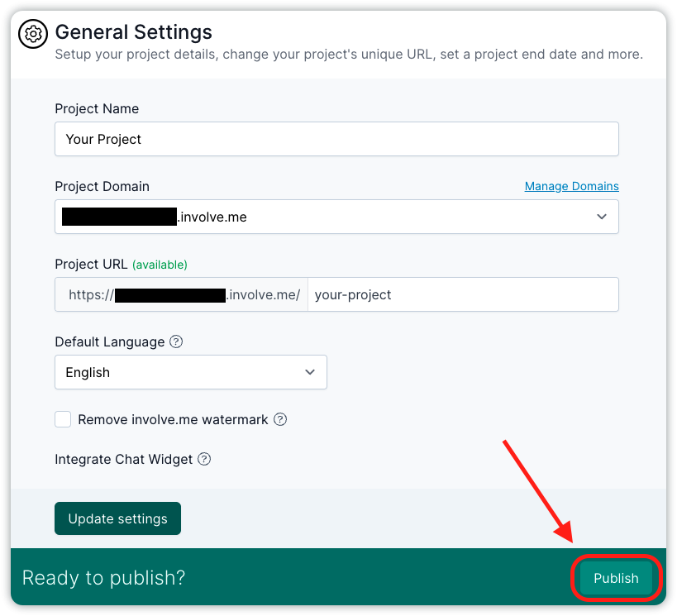
Task: Select the Project Domain involve.me combo box
Action: [336, 217]
